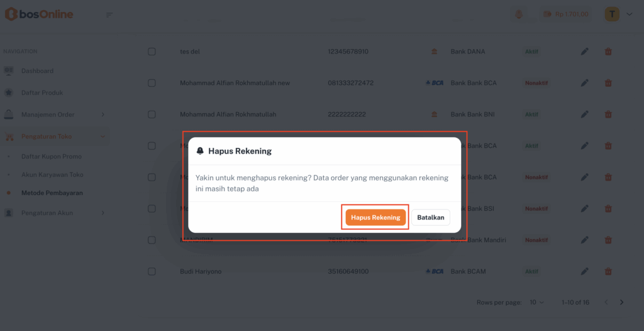The image size is (644, 331).
Task: Open the user profile dropdown arrow
Action: (x=630, y=14)
